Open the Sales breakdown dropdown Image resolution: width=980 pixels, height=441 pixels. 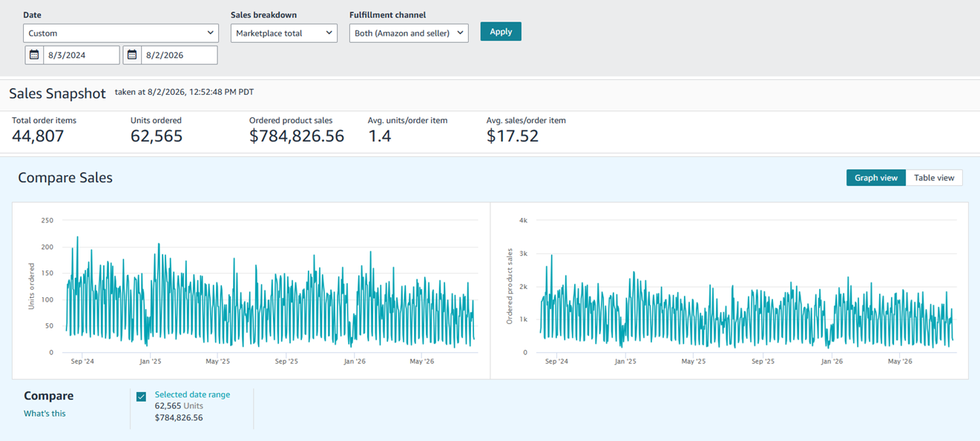click(x=284, y=33)
